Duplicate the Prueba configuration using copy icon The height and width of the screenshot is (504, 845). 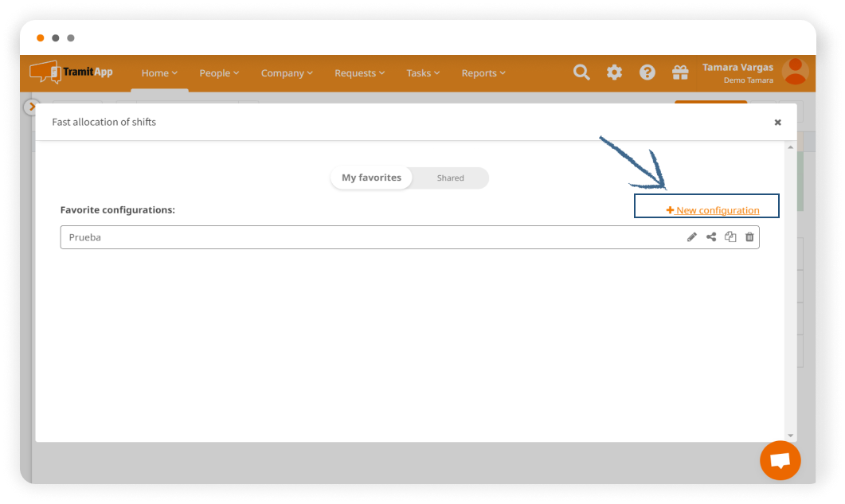click(x=730, y=237)
